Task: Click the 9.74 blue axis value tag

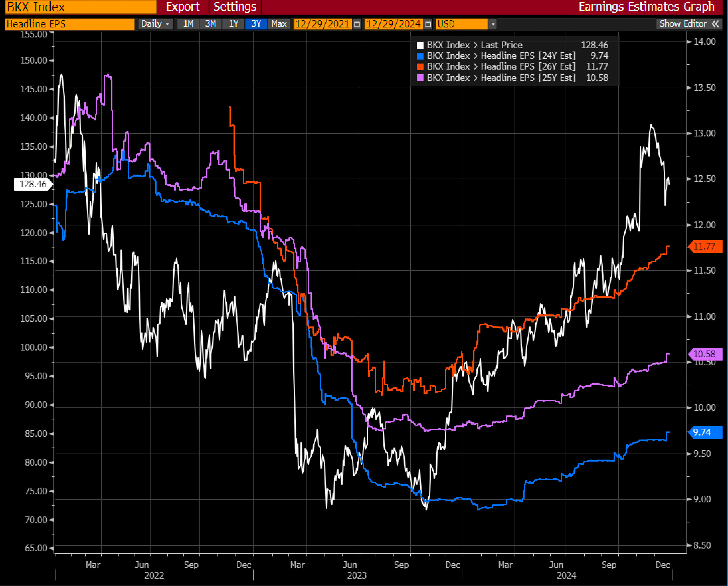Action: coord(705,432)
